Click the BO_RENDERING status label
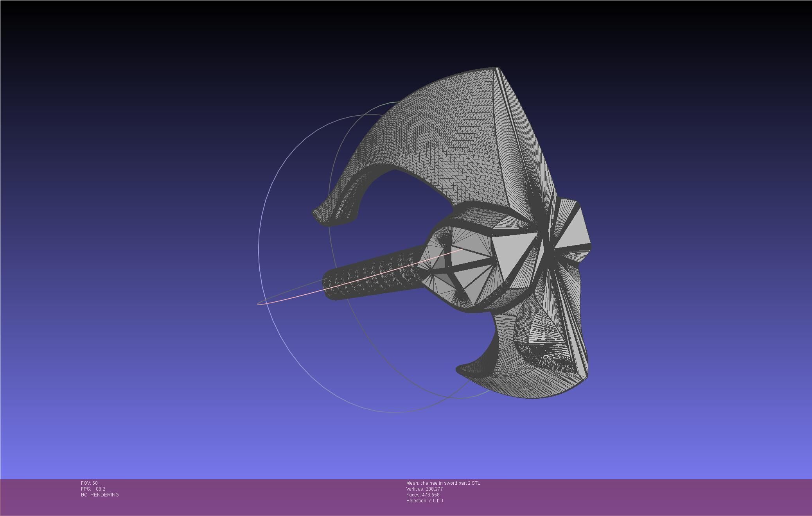 pyautogui.click(x=100, y=495)
